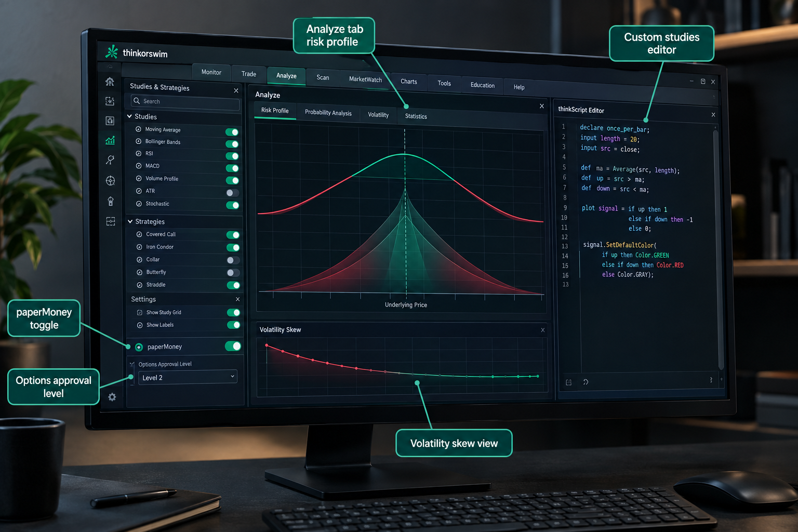The width and height of the screenshot is (798, 532).
Task: Close the Settings section
Action: (x=237, y=299)
